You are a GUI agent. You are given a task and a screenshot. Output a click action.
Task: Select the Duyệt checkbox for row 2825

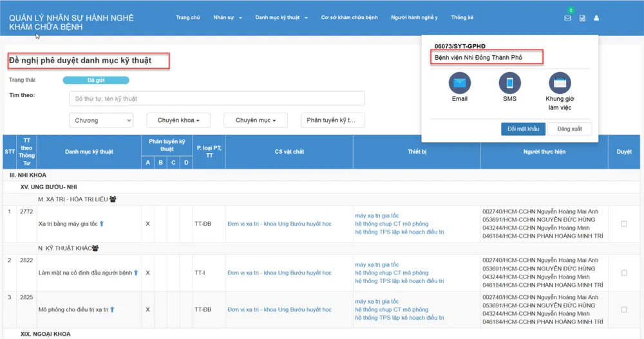click(x=623, y=309)
